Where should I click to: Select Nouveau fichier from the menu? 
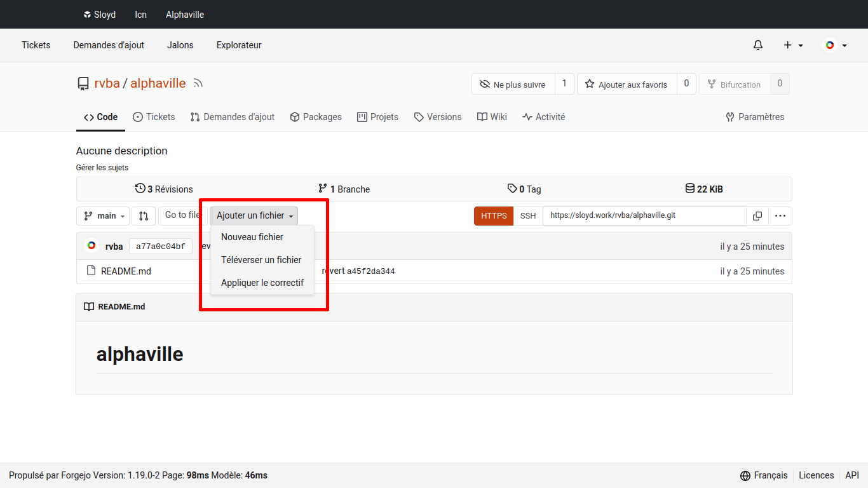(252, 237)
